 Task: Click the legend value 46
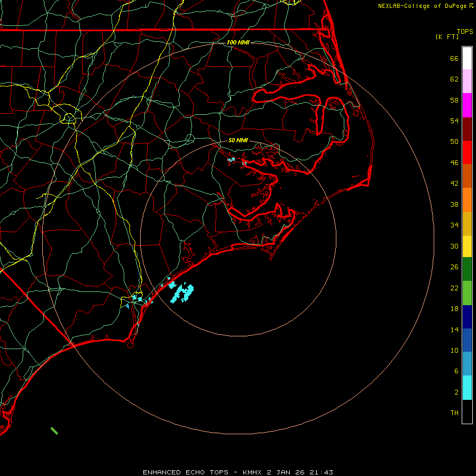pos(454,163)
